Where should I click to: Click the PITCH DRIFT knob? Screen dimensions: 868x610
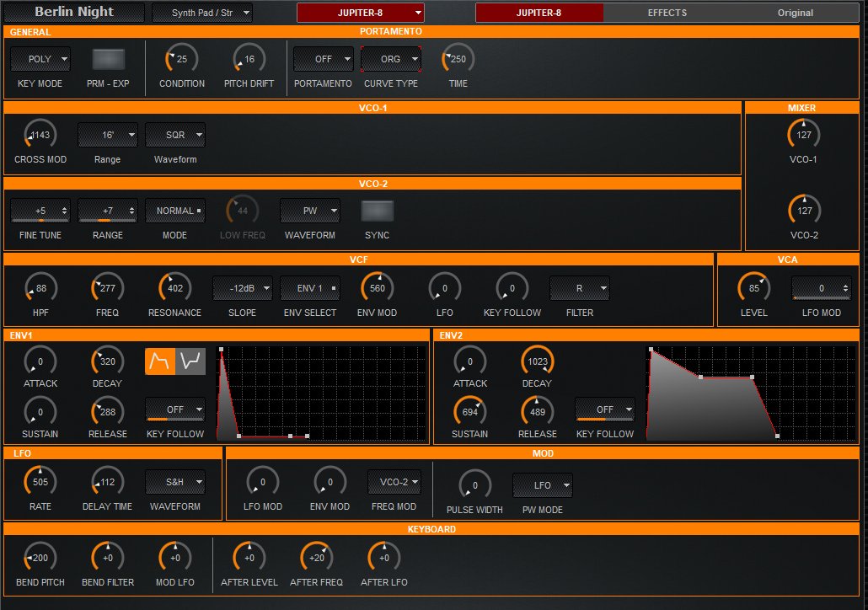click(249, 59)
